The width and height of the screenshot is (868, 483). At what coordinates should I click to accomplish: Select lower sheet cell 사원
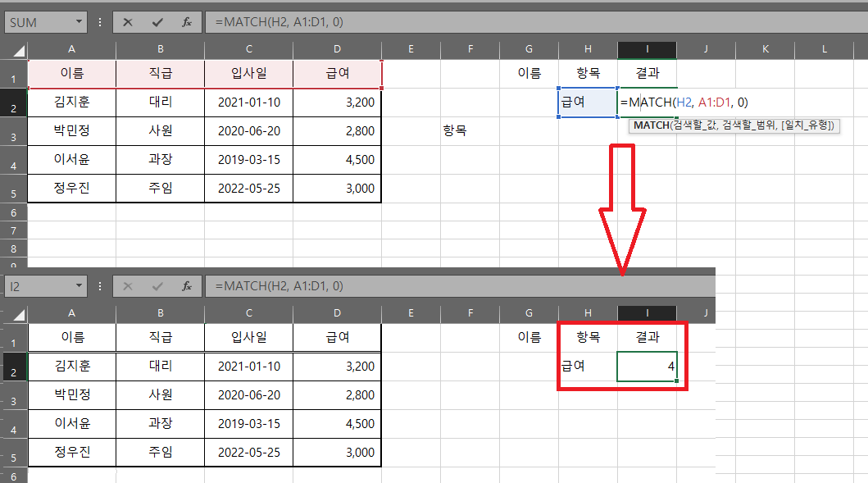coord(161,395)
